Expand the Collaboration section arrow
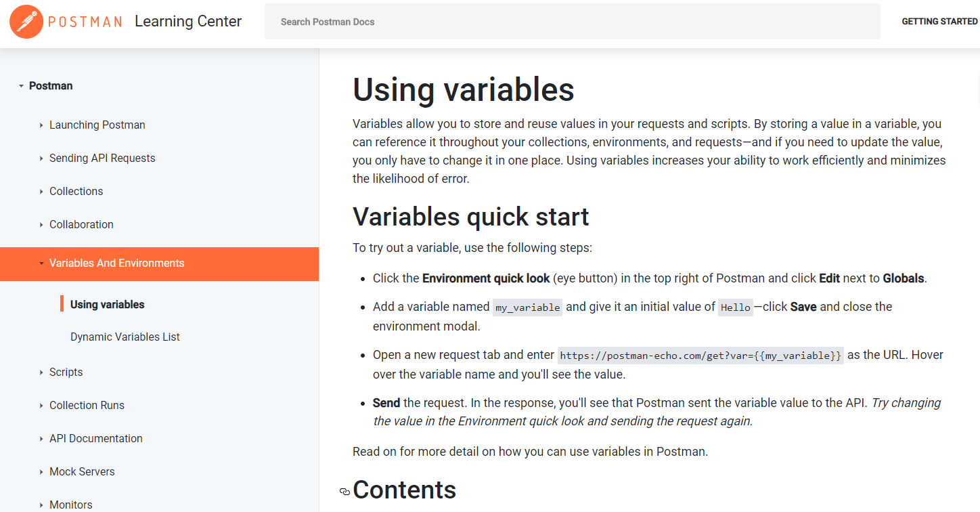The width and height of the screenshot is (980, 512). [42, 225]
